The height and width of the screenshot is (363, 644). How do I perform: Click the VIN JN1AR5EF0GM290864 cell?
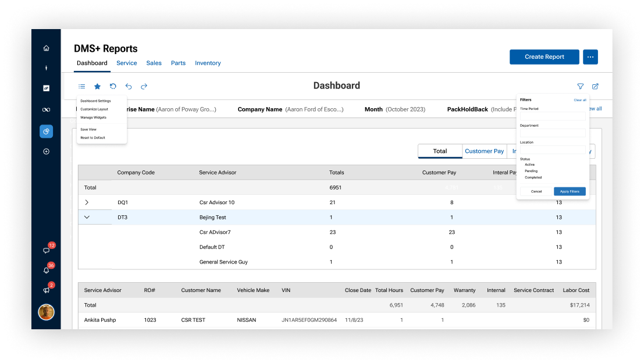click(x=309, y=320)
